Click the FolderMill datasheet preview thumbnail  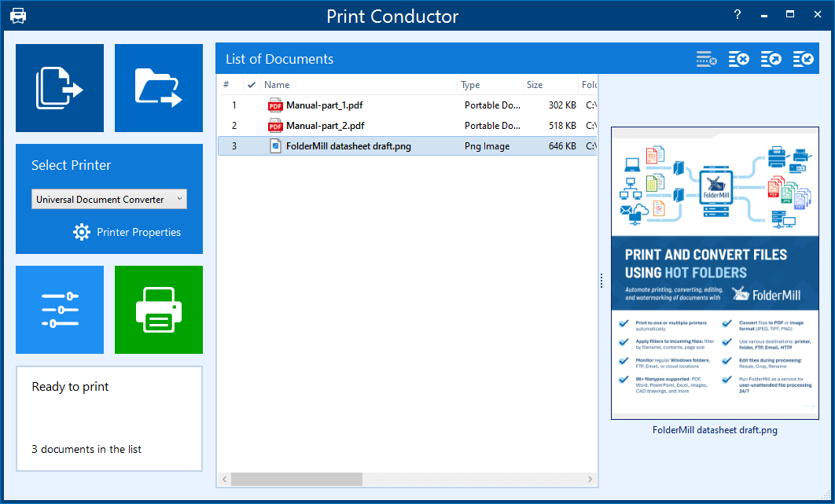(x=714, y=273)
